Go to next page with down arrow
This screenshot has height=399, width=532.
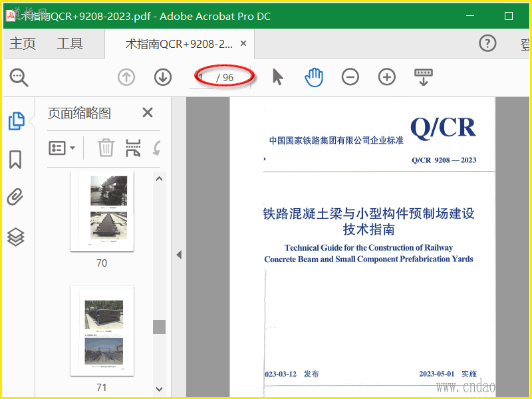coord(163,77)
